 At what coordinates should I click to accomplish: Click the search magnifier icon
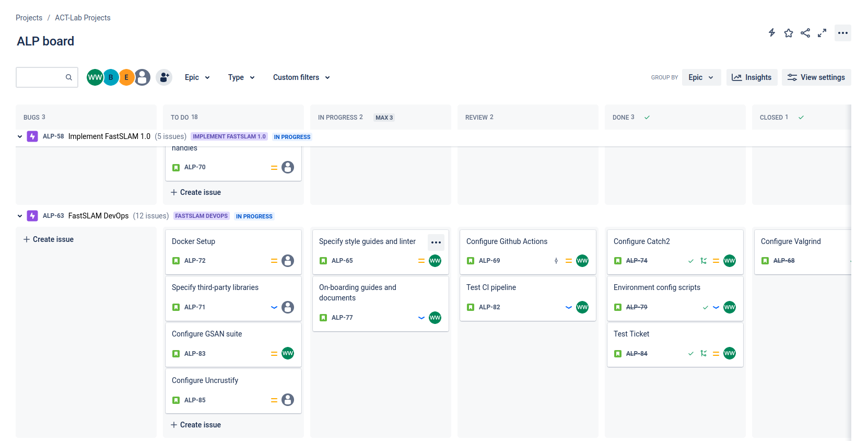tap(68, 77)
